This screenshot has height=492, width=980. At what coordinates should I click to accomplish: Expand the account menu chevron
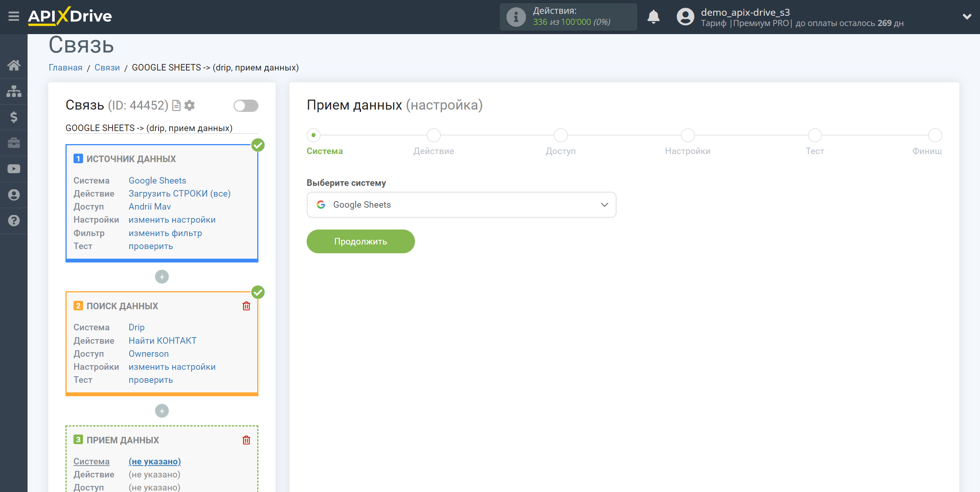click(x=967, y=16)
